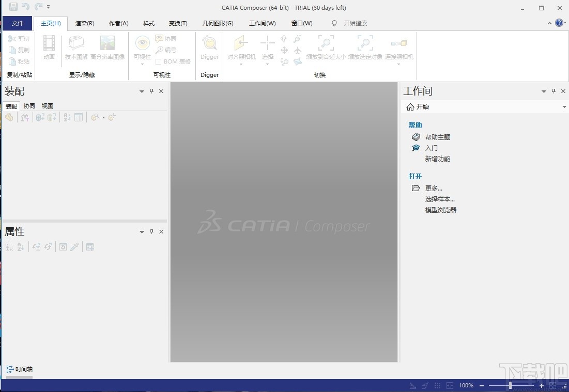Pin the 工作间 panel with its pushpin
The height and width of the screenshot is (392, 569).
[x=553, y=91]
